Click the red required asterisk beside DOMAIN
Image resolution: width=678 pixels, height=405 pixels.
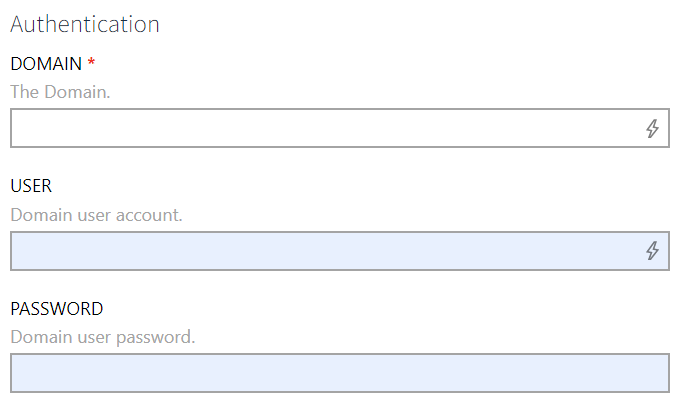click(x=92, y=64)
